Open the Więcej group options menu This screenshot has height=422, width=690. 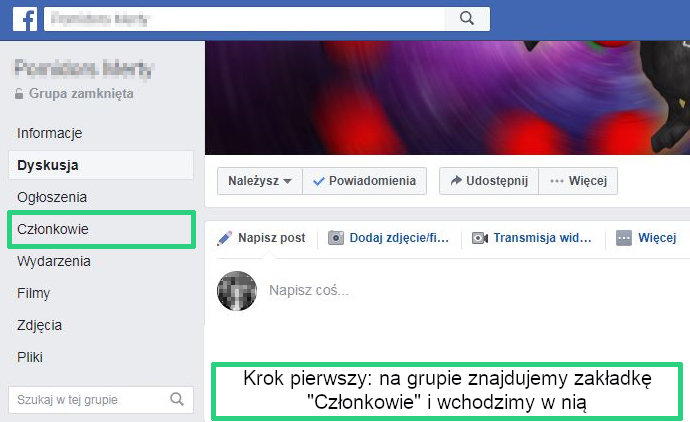(578, 181)
